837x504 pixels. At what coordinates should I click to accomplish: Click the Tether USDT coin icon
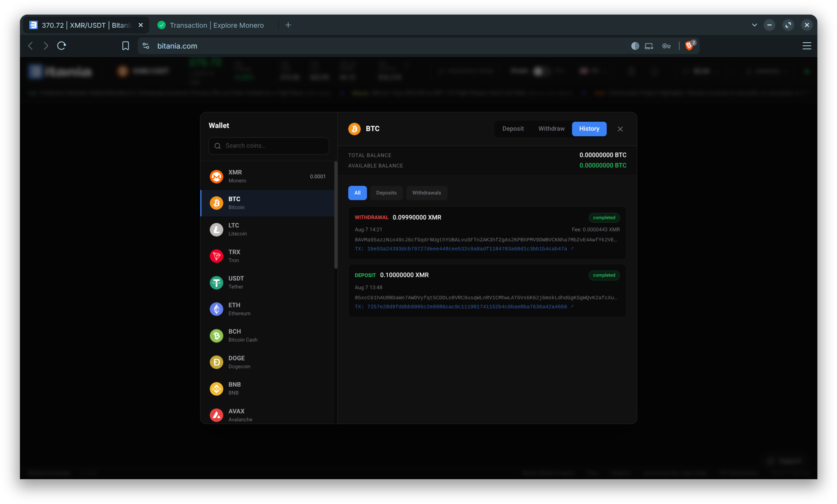point(216,282)
